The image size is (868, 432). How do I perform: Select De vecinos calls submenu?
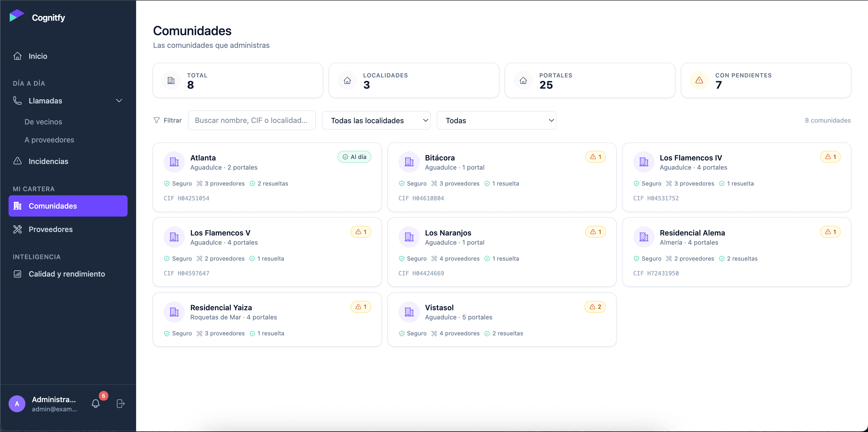tap(43, 122)
